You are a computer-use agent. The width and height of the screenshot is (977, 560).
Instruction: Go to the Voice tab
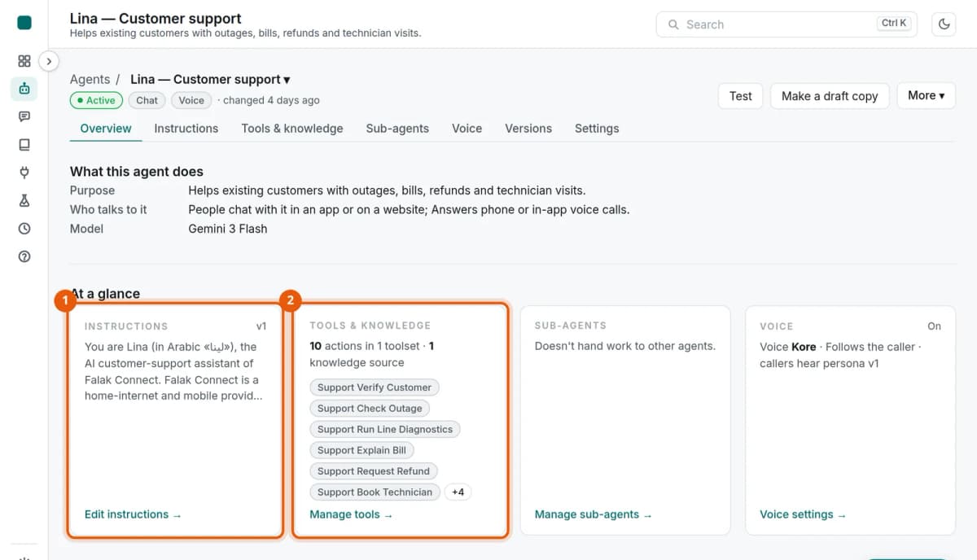click(467, 129)
